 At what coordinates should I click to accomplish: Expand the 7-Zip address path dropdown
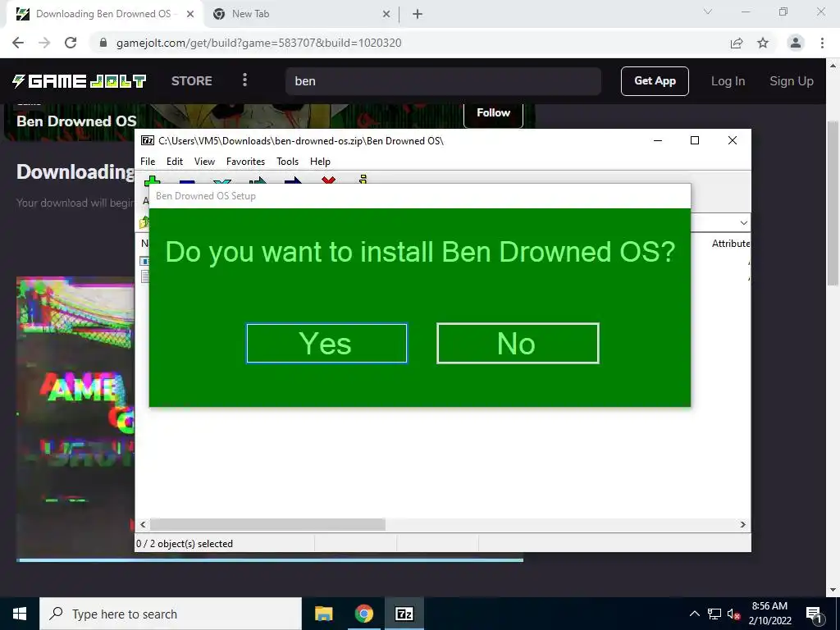click(743, 223)
